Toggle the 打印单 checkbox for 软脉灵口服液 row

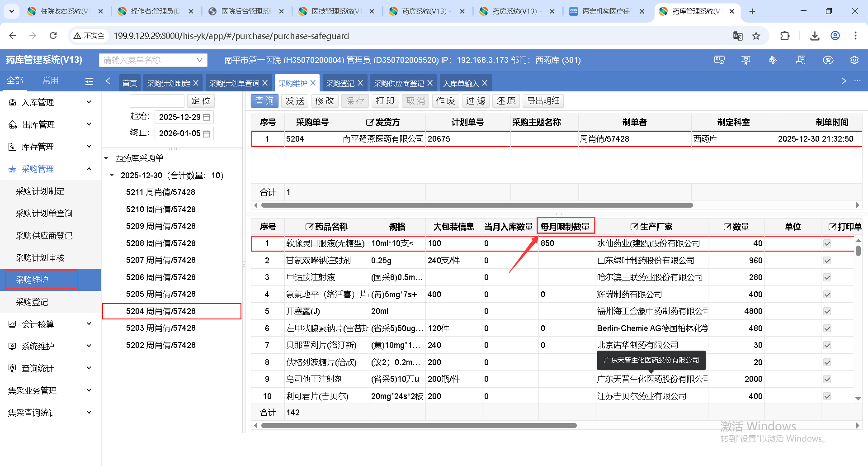(x=827, y=243)
